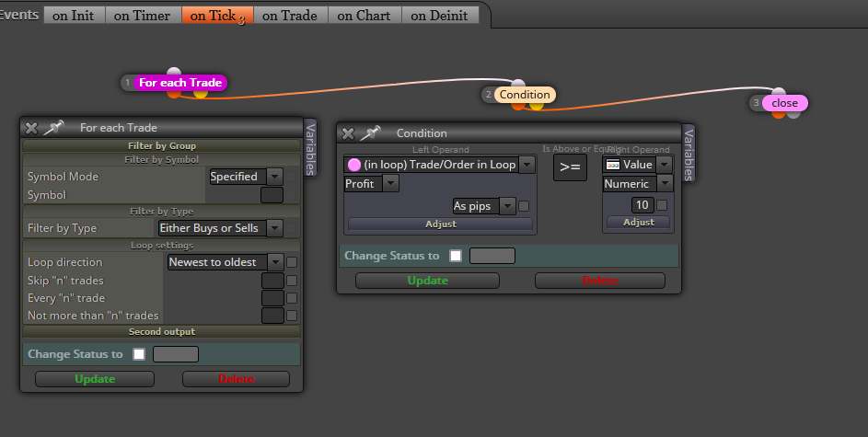The image size is (868, 437).
Task: Click the Symbol input field
Action: point(272,195)
